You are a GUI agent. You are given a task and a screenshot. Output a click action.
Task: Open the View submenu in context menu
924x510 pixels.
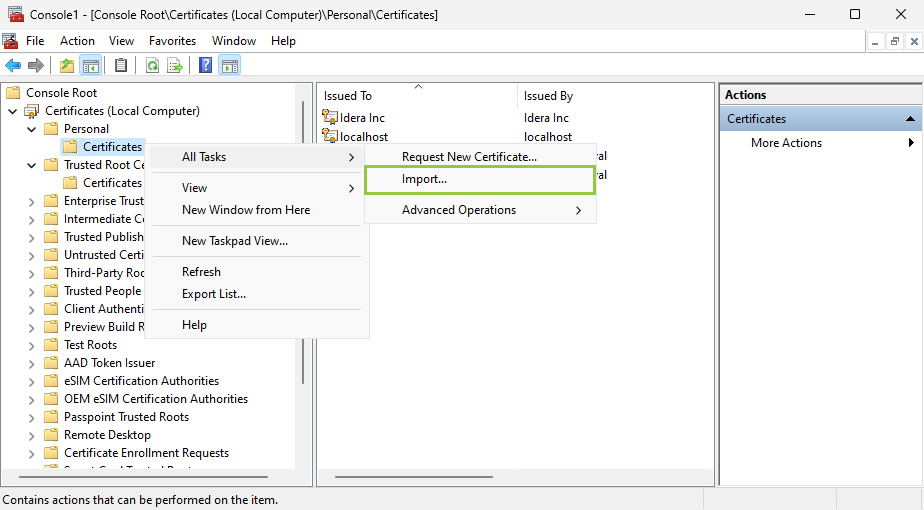[256, 187]
